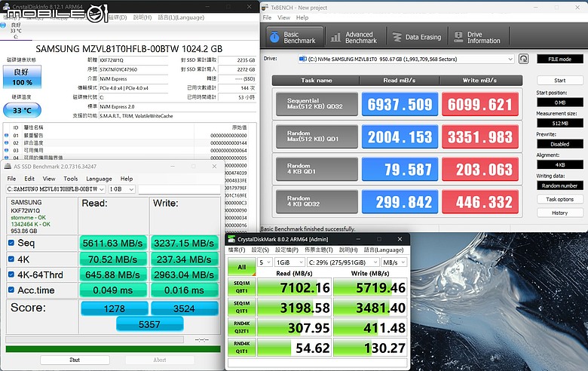588x371 pixels.
Task: Open the TxBENCH History button
Action: 560,213
